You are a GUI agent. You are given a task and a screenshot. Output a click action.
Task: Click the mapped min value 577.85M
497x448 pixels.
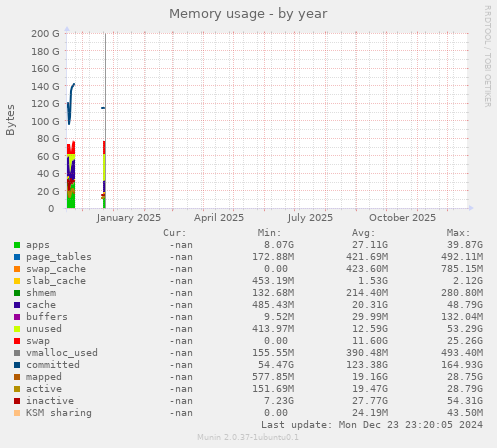pyautogui.click(x=273, y=377)
